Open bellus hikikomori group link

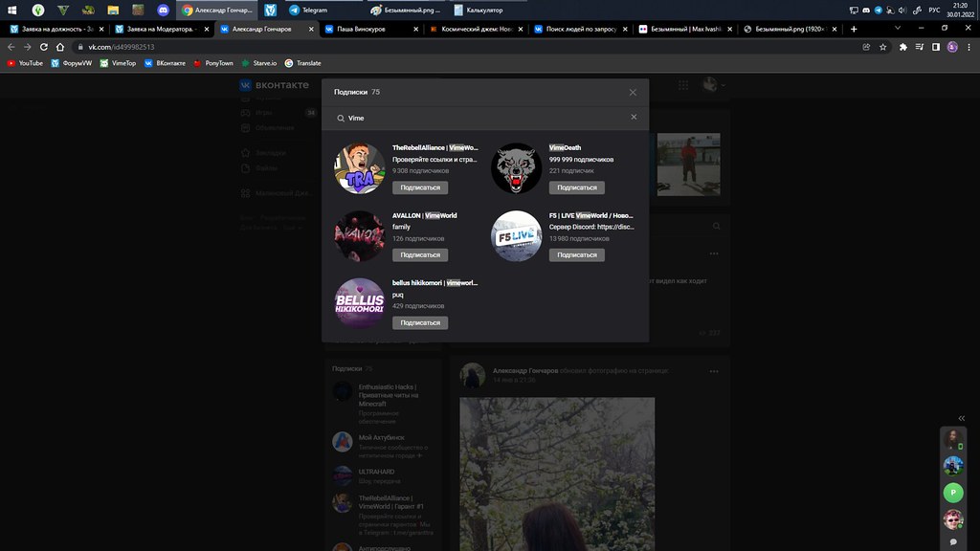coord(434,283)
